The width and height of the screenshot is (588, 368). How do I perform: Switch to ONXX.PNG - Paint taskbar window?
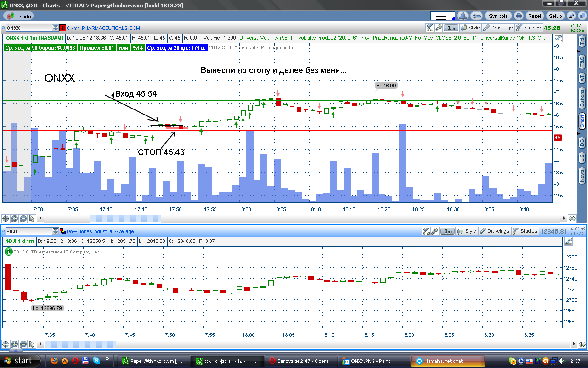click(x=373, y=361)
